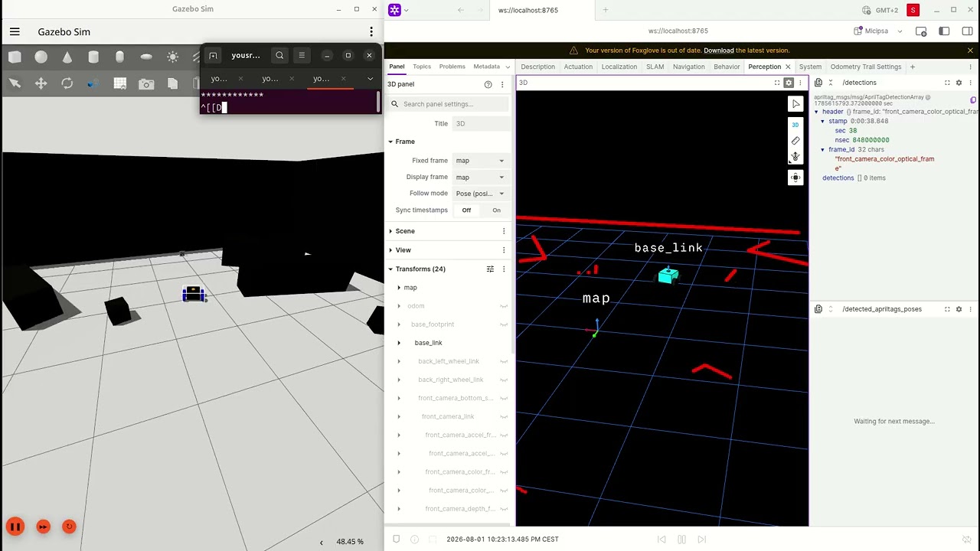Click the copy icon in Gazebo toolbar
The height and width of the screenshot is (551, 980).
point(172,83)
